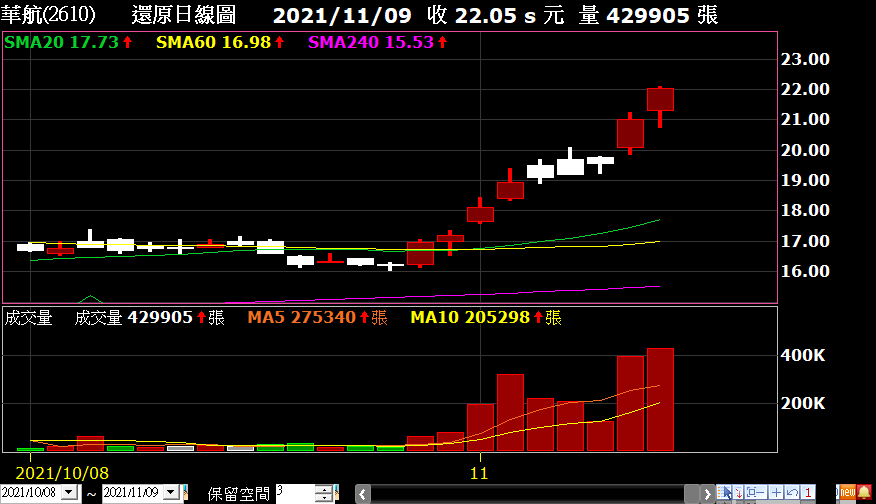Click the 保留空間 value input field
Image resolution: width=876 pixels, height=504 pixels.
pos(296,493)
